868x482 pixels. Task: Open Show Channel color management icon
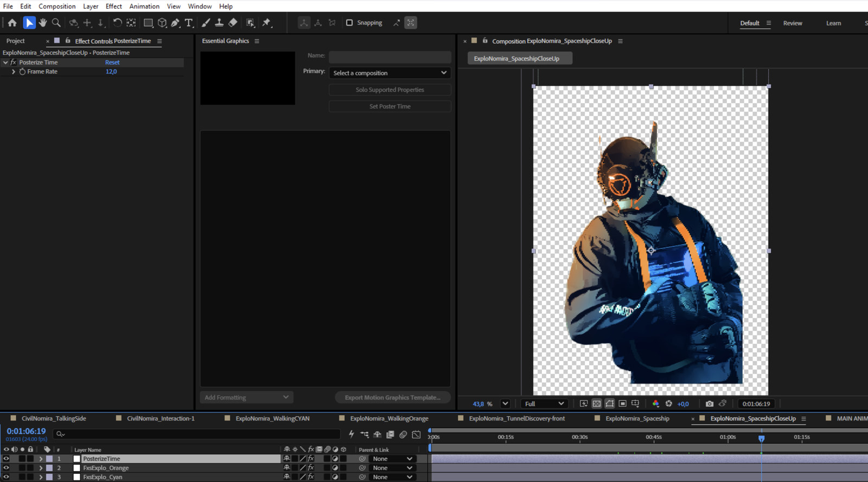(655, 403)
